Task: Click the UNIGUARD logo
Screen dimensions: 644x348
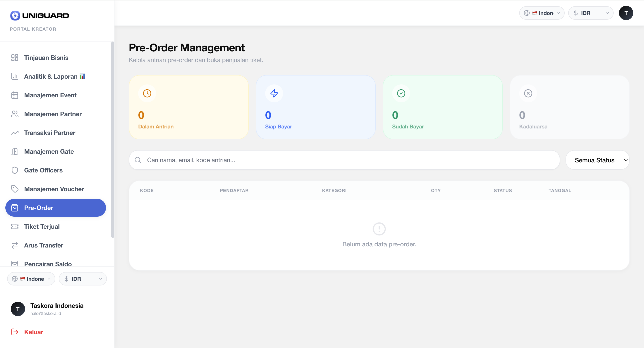Action: click(x=39, y=15)
